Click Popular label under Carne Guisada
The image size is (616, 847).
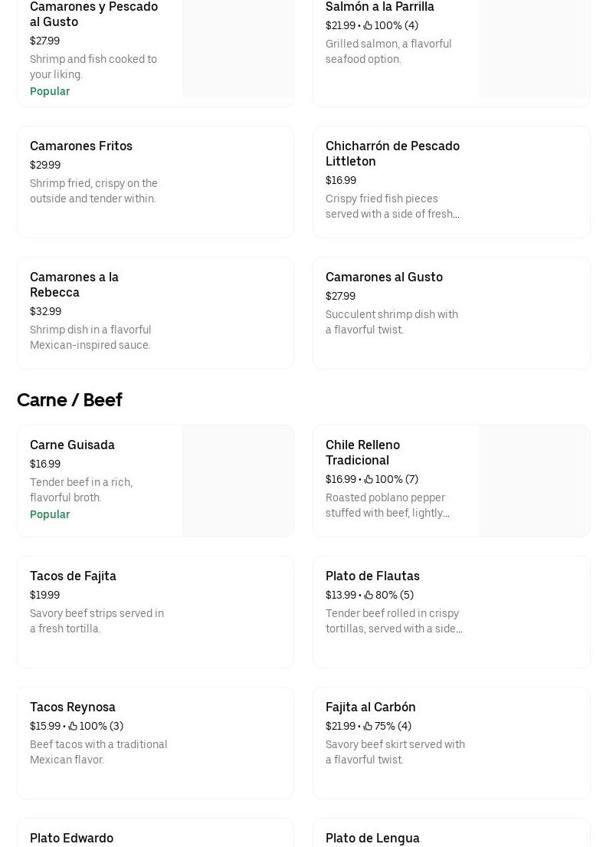(50, 514)
